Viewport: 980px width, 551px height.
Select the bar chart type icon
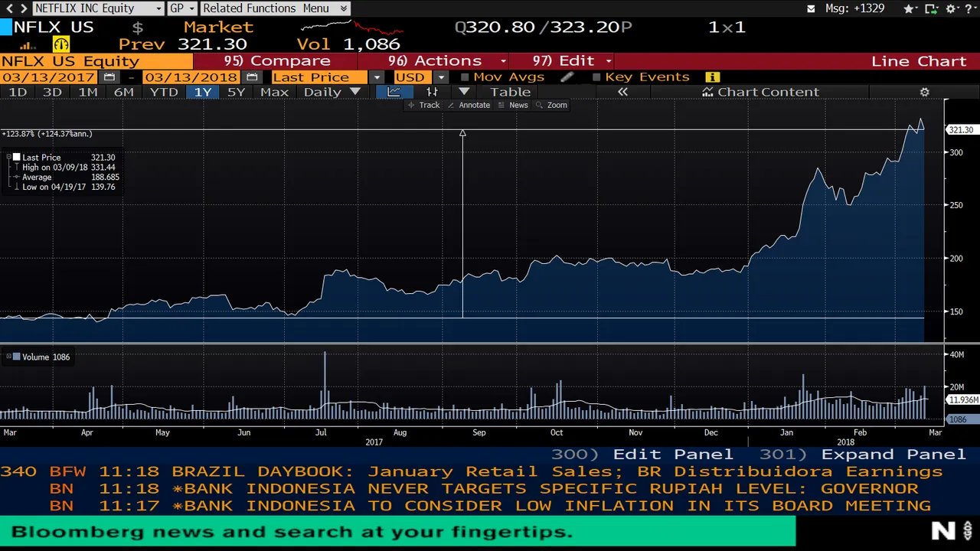(432, 92)
